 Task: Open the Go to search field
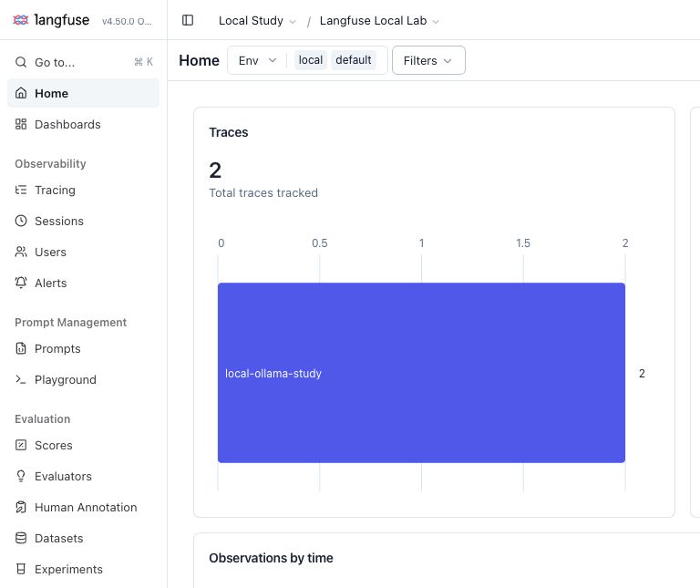(84, 62)
